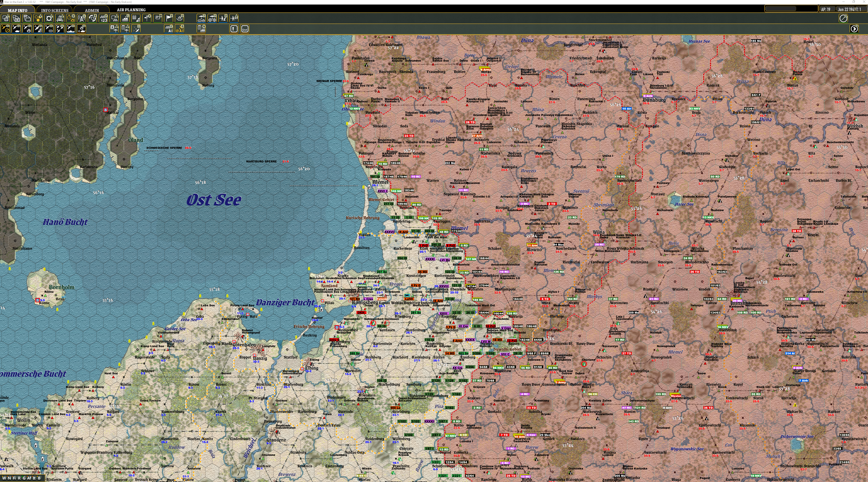Viewport: 868px width, 482px height.
Task: Click the unit stack with plus icon
Action: [17, 18]
